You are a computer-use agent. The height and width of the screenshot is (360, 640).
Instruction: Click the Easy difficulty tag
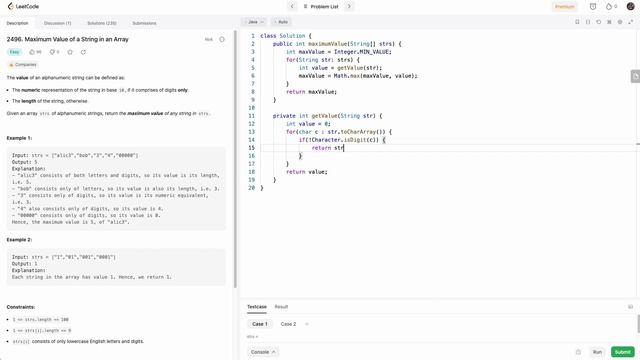(14, 52)
